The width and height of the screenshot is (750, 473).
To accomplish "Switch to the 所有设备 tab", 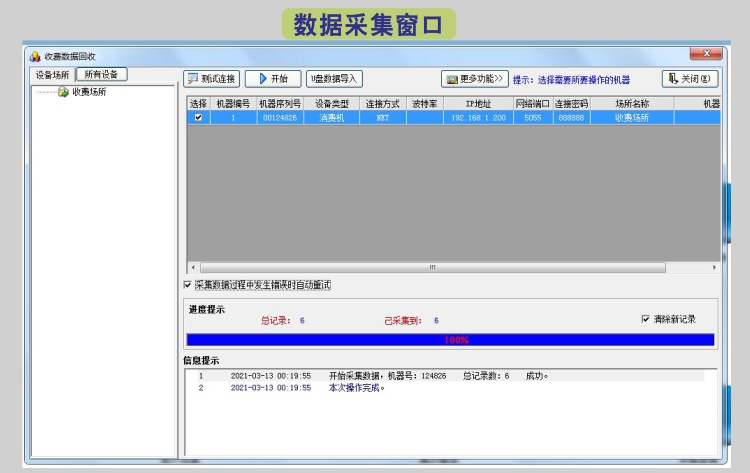I will [x=101, y=75].
